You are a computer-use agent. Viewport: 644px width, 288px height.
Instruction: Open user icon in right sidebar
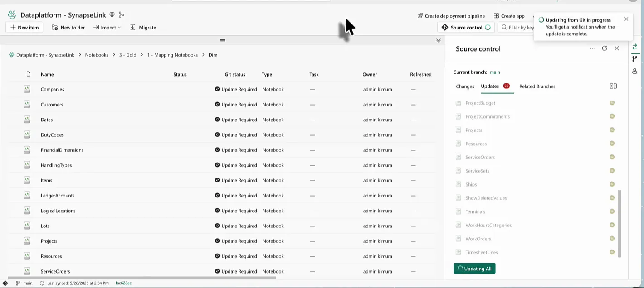coord(634,71)
